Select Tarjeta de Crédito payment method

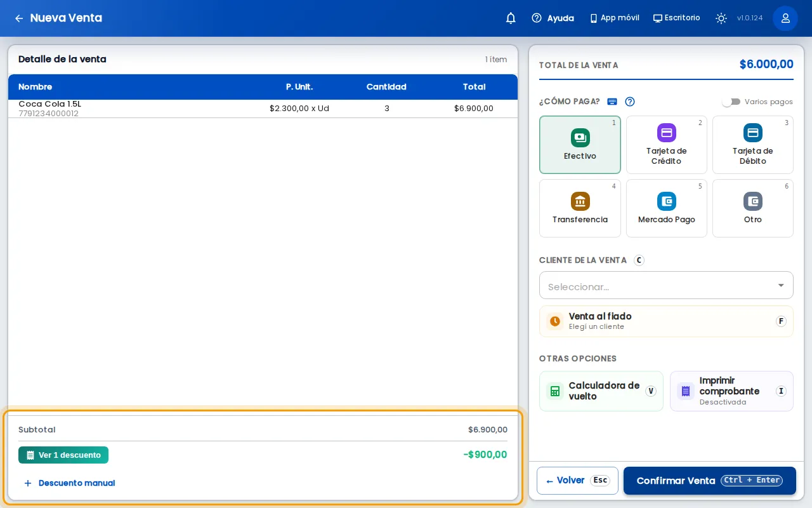point(667,145)
